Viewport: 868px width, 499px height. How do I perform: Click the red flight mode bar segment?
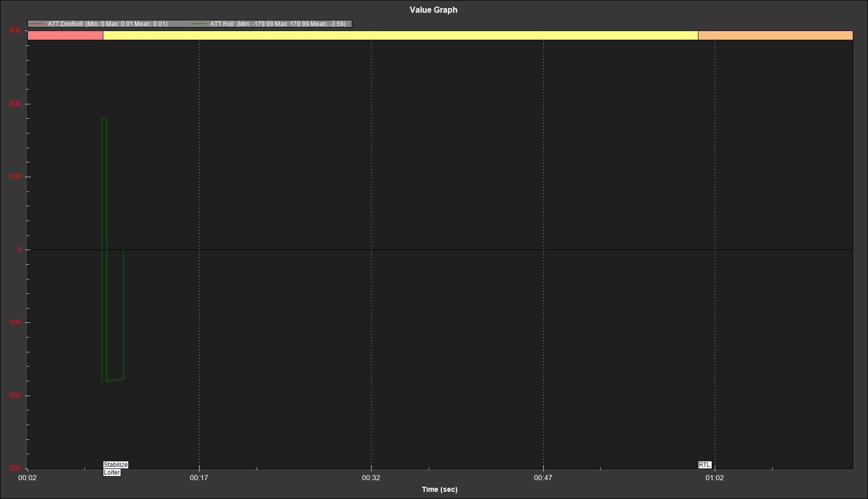[65, 35]
